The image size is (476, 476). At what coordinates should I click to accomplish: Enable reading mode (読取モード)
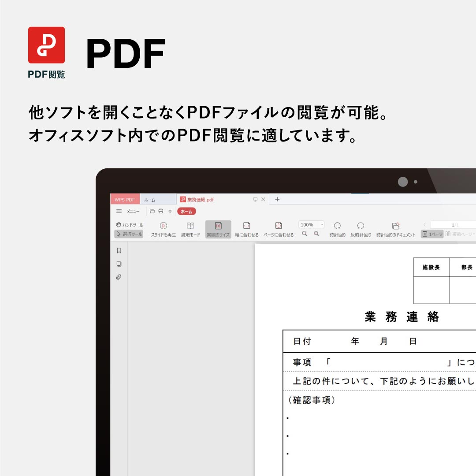pos(190,229)
